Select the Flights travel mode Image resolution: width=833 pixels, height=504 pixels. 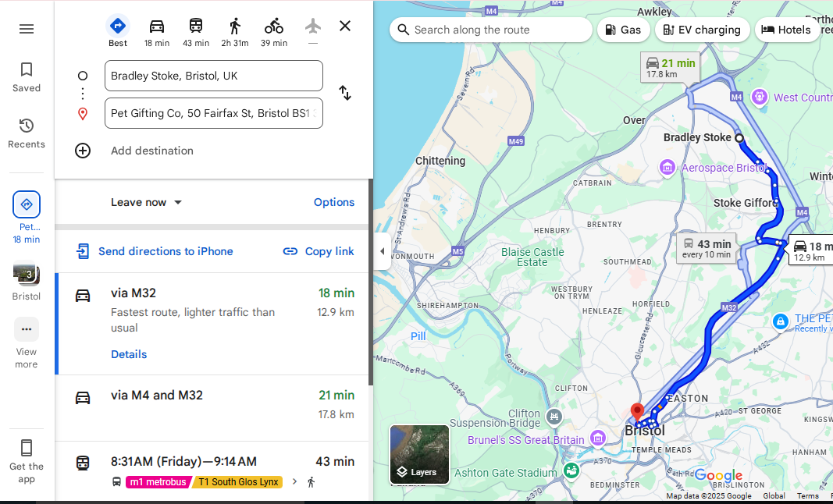[313, 31]
